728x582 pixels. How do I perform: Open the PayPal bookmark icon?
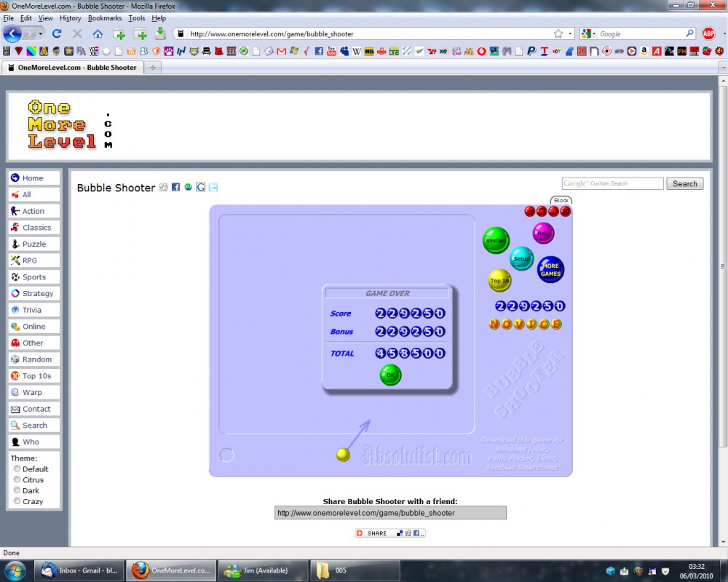(531, 51)
